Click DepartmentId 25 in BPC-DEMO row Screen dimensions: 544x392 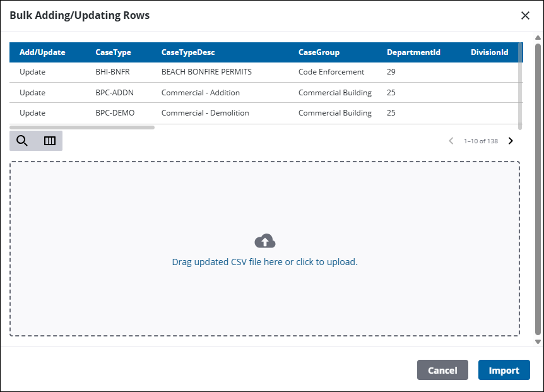coord(391,113)
